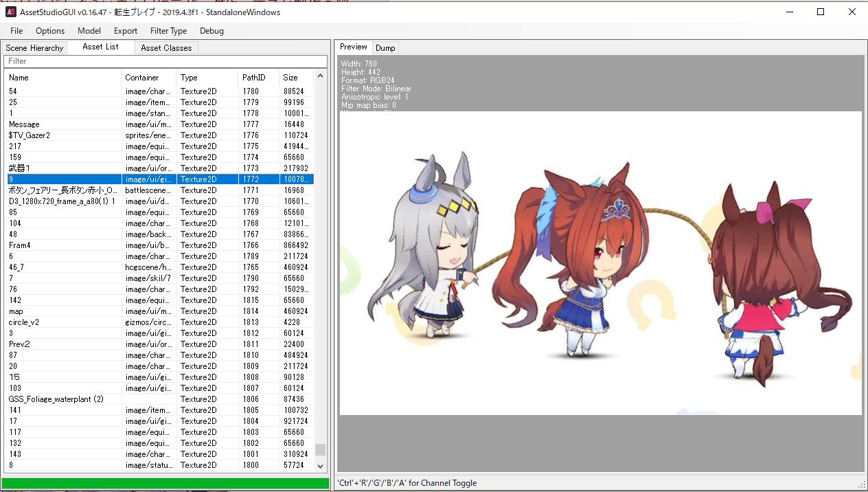Switch to the Asset Classes tab
The image size is (868, 492).
point(166,48)
